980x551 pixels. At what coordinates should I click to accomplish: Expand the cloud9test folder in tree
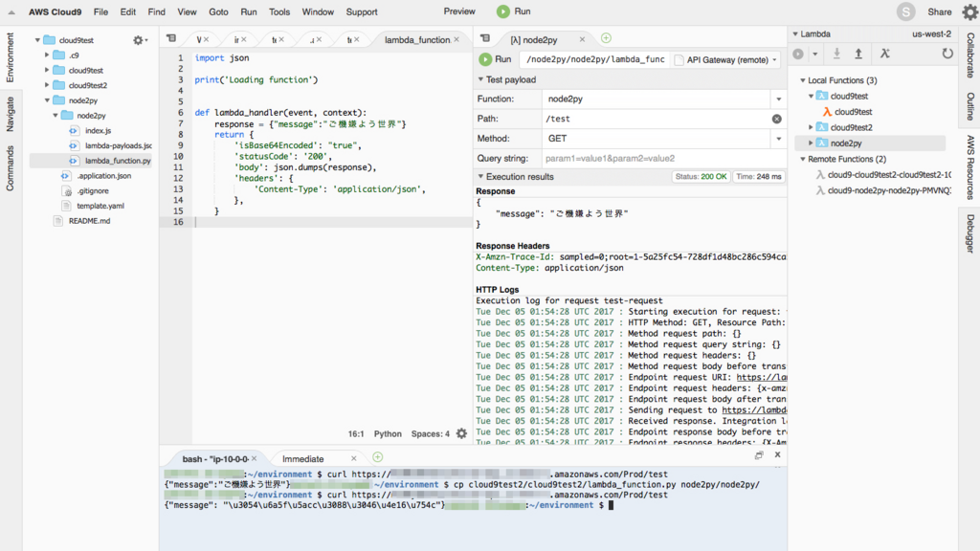[47, 70]
